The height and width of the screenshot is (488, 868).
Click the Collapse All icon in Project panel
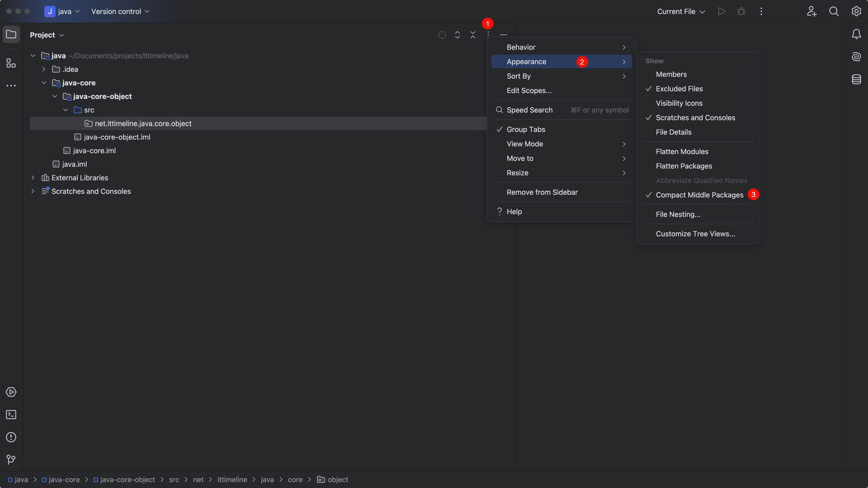(x=473, y=35)
